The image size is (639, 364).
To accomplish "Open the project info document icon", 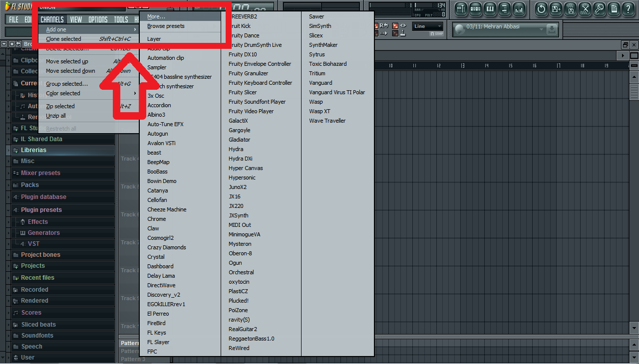I will (x=614, y=8).
